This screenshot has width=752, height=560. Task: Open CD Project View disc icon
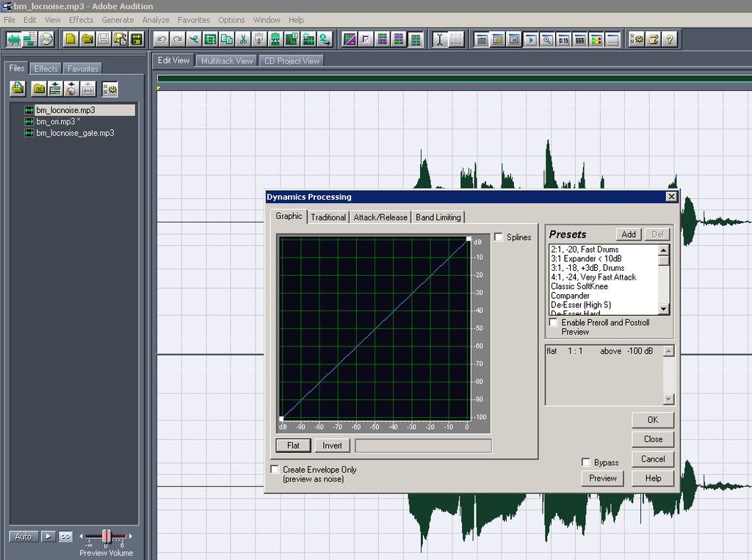46,40
